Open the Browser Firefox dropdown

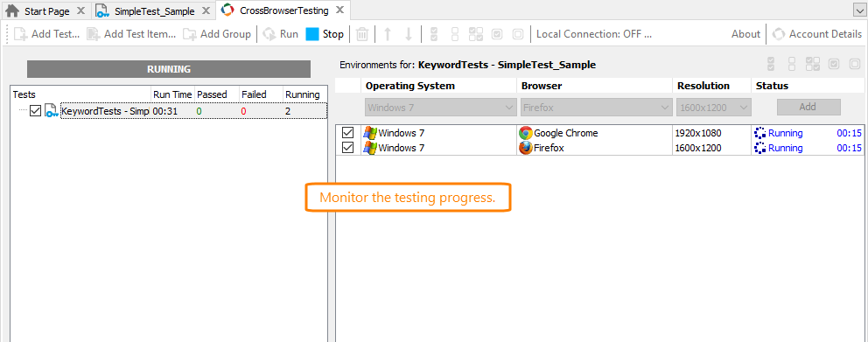point(596,108)
